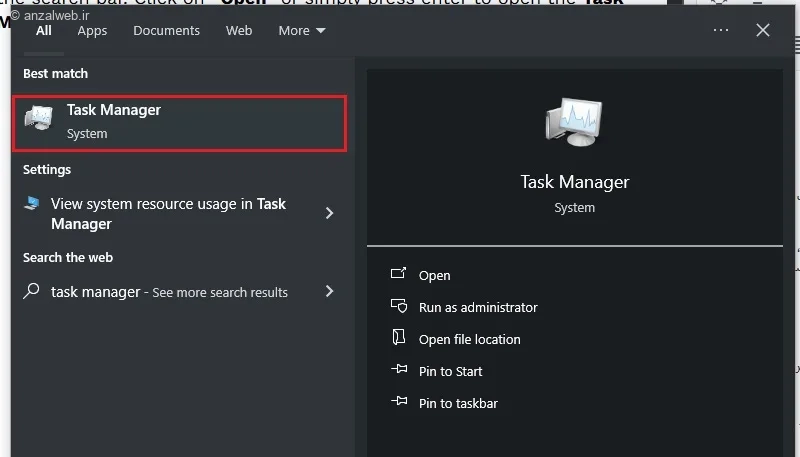Switch to the All search tab

(x=43, y=31)
